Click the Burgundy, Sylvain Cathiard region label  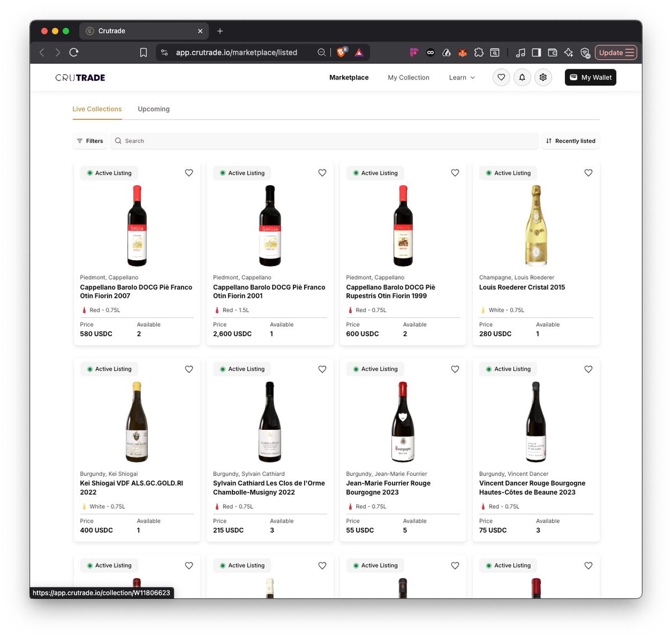(249, 474)
